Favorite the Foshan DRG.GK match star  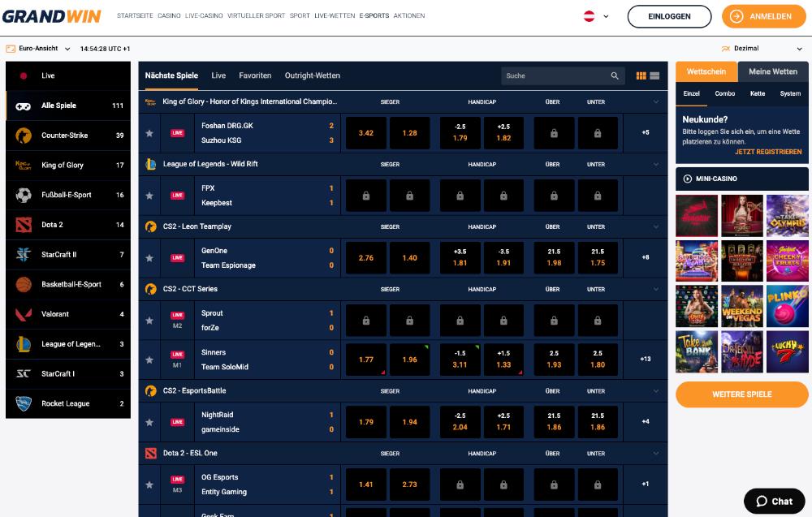coord(149,133)
